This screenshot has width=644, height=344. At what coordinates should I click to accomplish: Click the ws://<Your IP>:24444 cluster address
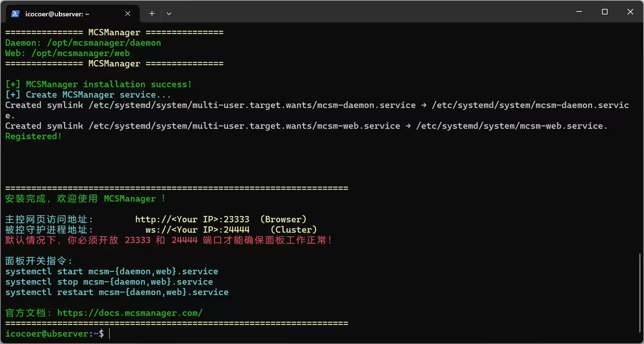197,230
